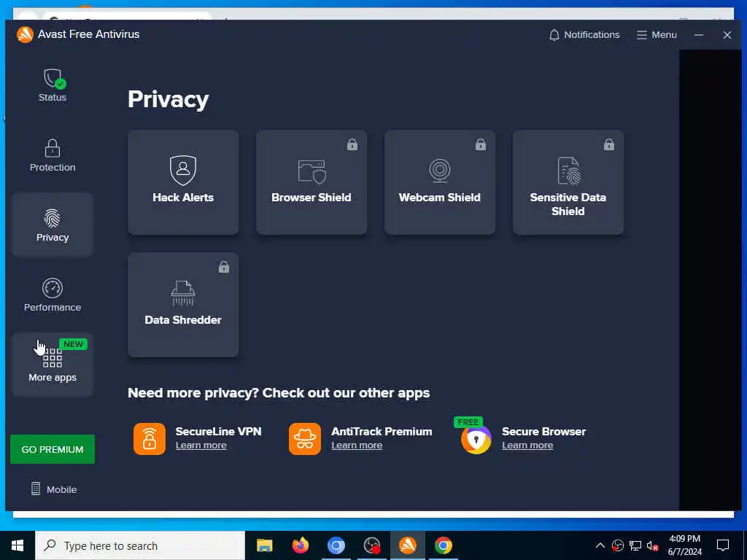Click the lock icon on Webcam Shield
This screenshot has height=560, width=747.
[481, 144]
